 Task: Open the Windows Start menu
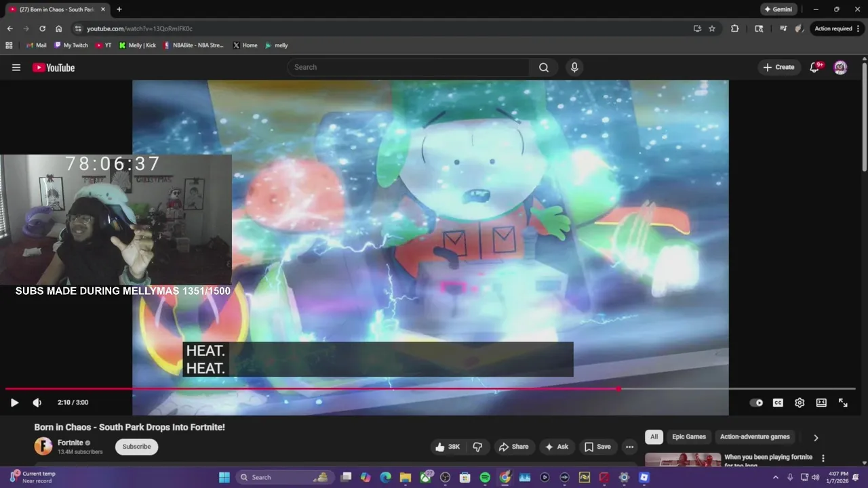tap(224, 477)
